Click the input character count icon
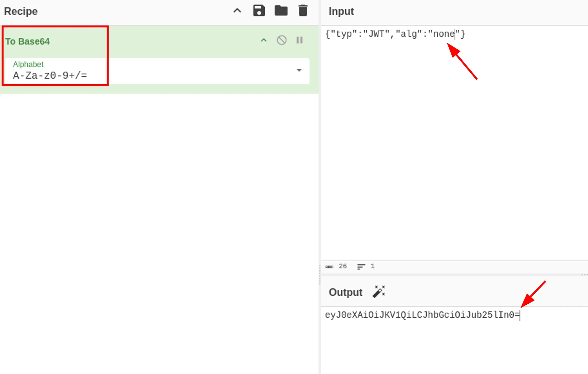588x374 pixels. [329, 267]
